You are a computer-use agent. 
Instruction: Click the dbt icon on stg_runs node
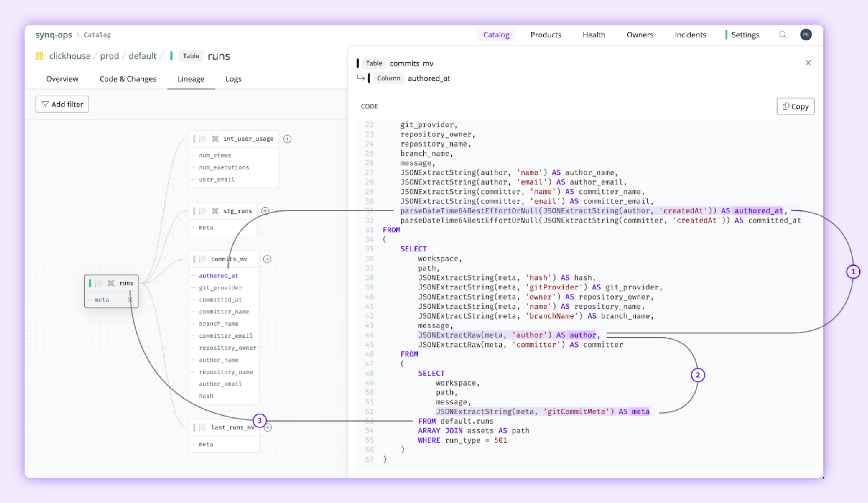[215, 211]
